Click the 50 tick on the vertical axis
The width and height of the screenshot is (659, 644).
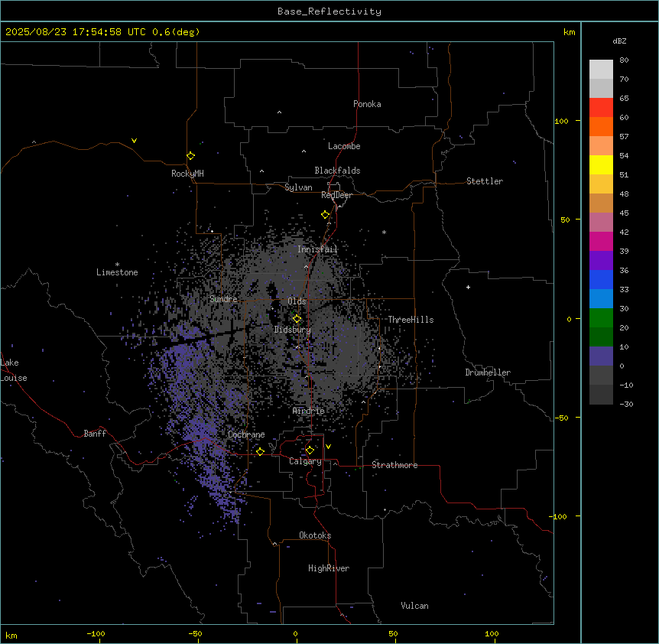(565, 220)
